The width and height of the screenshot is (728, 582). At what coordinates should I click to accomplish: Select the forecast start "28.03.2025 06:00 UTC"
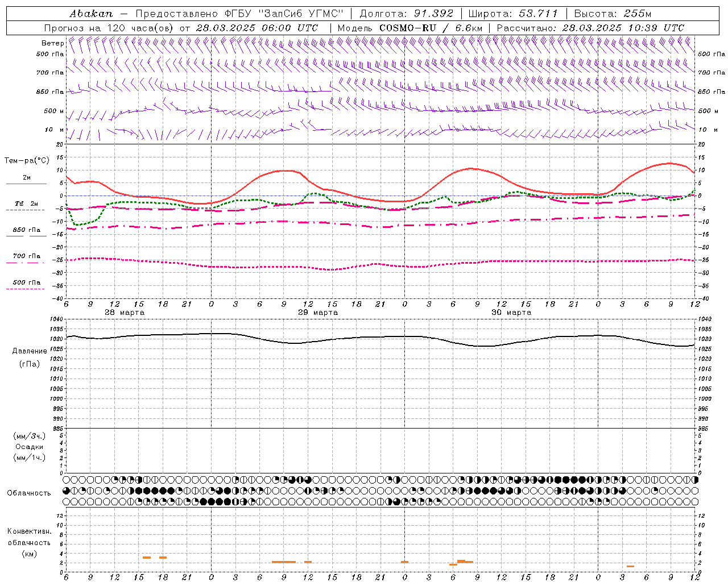[257, 28]
